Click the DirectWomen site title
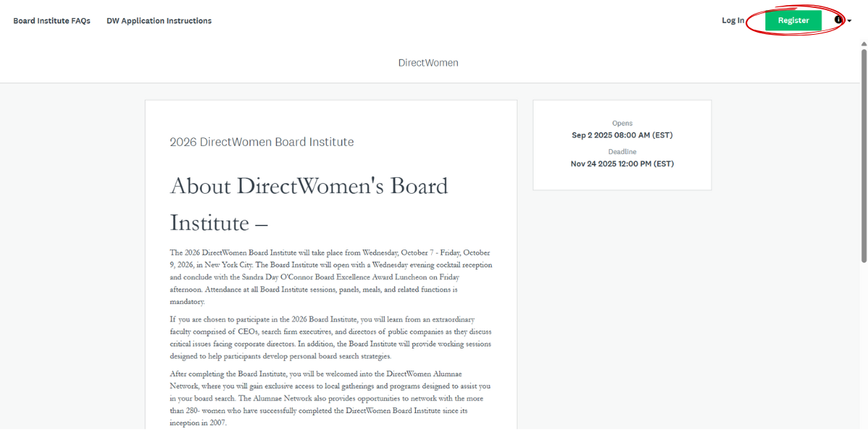This screenshot has width=868, height=434. [428, 63]
